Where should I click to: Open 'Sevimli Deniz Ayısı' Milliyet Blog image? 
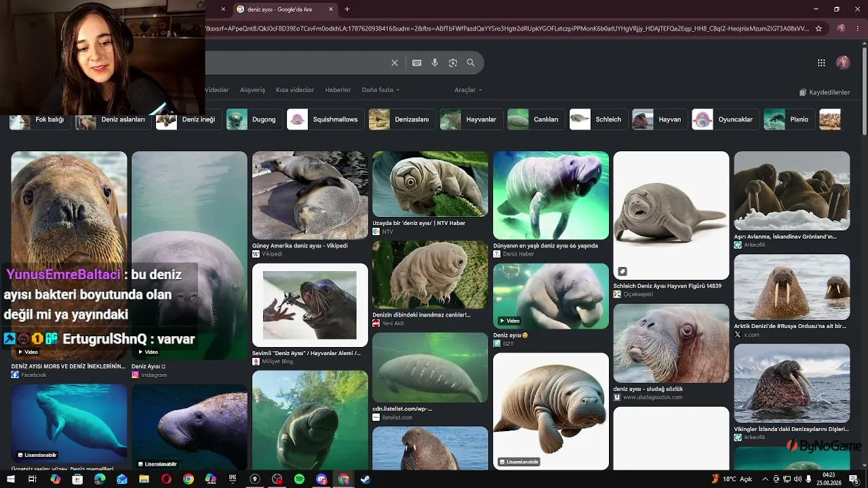310,305
